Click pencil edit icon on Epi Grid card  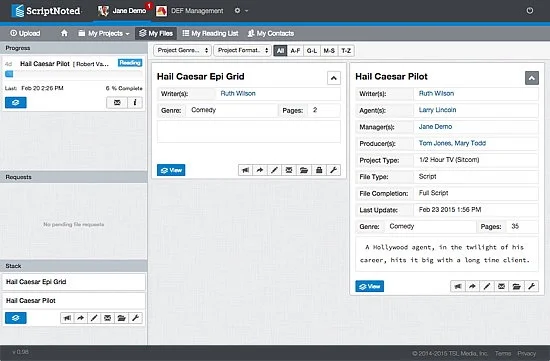click(274, 170)
